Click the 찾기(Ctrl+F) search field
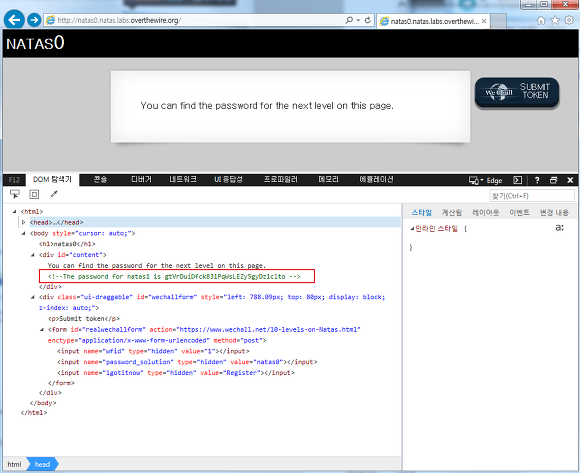Image resolution: width=580 pixels, height=473 pixels. [532, 196]
